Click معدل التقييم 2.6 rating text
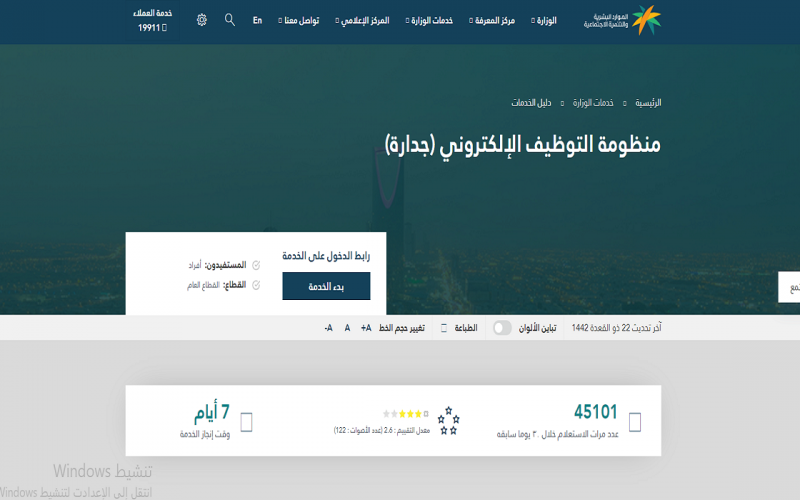800x500 pixels. [x=382, y=430]
